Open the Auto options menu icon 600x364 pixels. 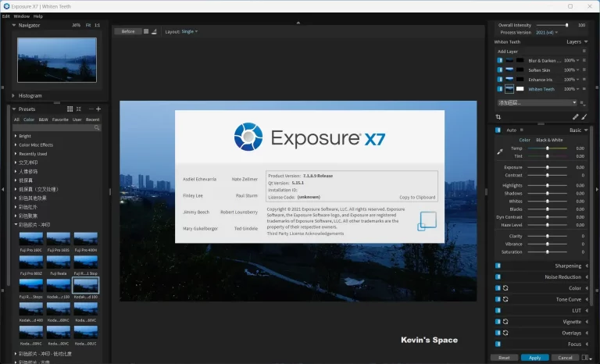pyautogui.click(x=522, y=130)
